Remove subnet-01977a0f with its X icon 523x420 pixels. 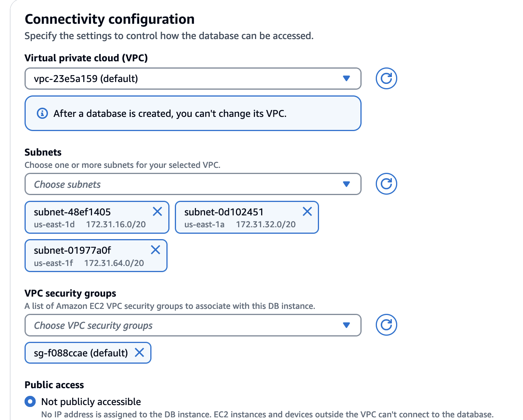point(155,250)
